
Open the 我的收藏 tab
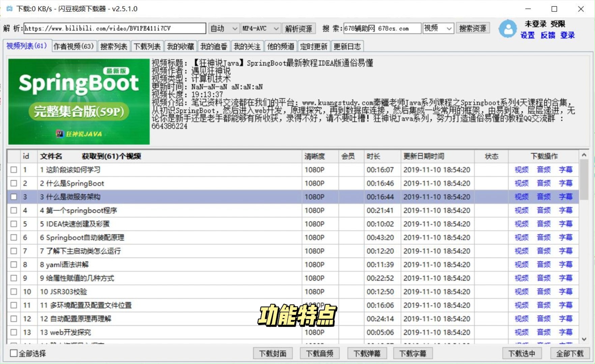(x=180, y=46)
